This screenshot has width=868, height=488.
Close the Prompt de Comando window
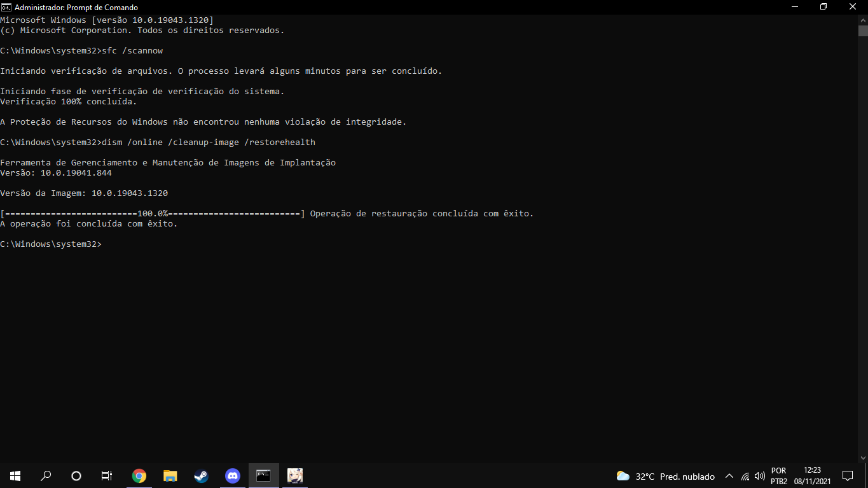(x=853, y=7)
